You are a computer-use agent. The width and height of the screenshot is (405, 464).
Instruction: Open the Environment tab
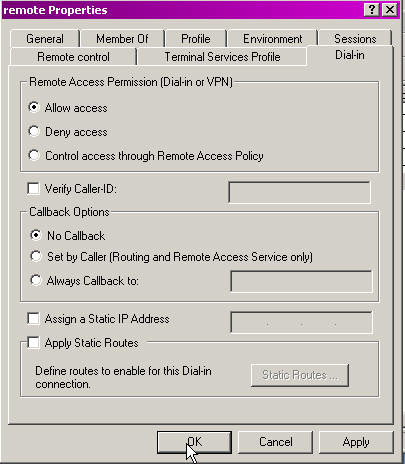pos(272,39)
